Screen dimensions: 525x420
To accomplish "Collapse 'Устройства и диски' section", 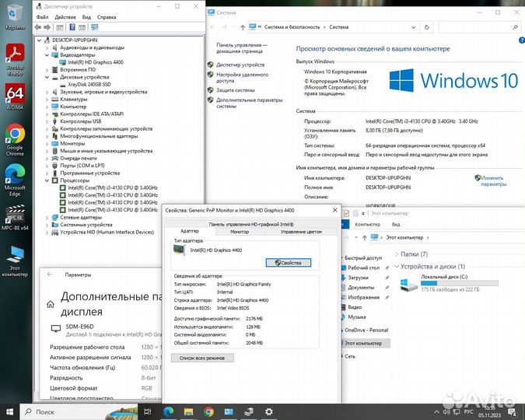I will coord(397,267).
